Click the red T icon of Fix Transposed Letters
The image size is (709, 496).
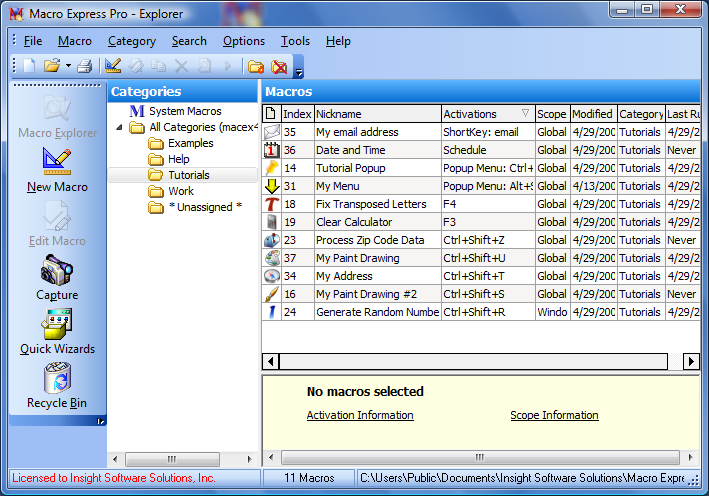[272, 204]
